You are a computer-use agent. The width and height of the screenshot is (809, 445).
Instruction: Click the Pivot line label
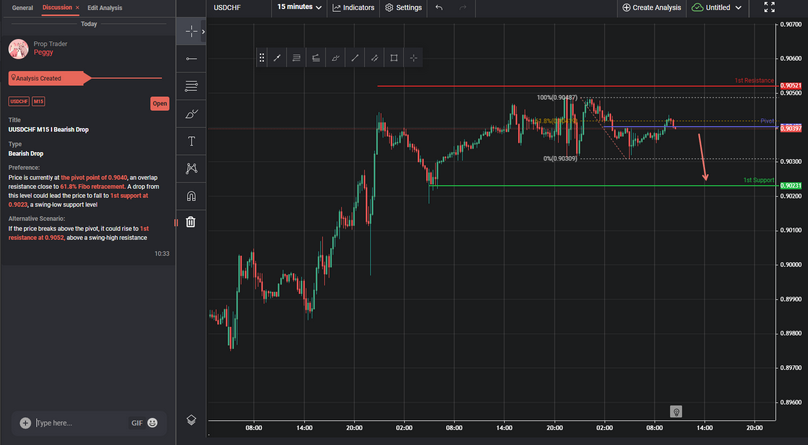pos(767,121)
